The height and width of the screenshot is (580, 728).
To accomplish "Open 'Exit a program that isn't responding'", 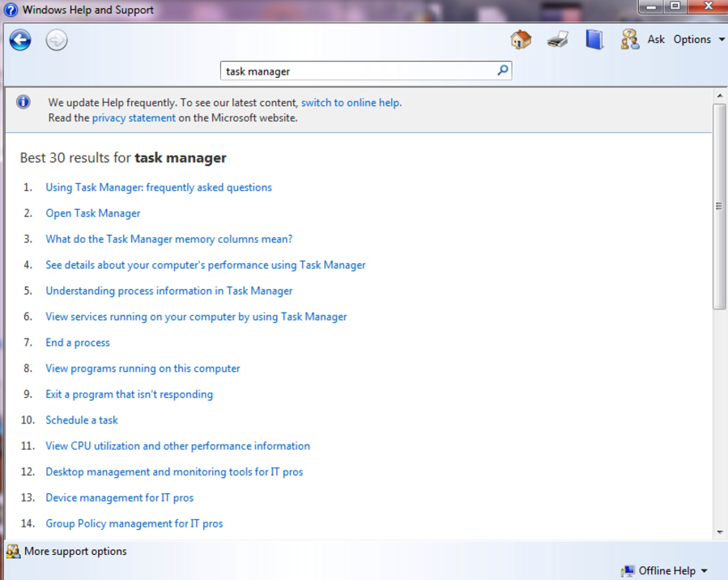I will (x=129, y=394).
